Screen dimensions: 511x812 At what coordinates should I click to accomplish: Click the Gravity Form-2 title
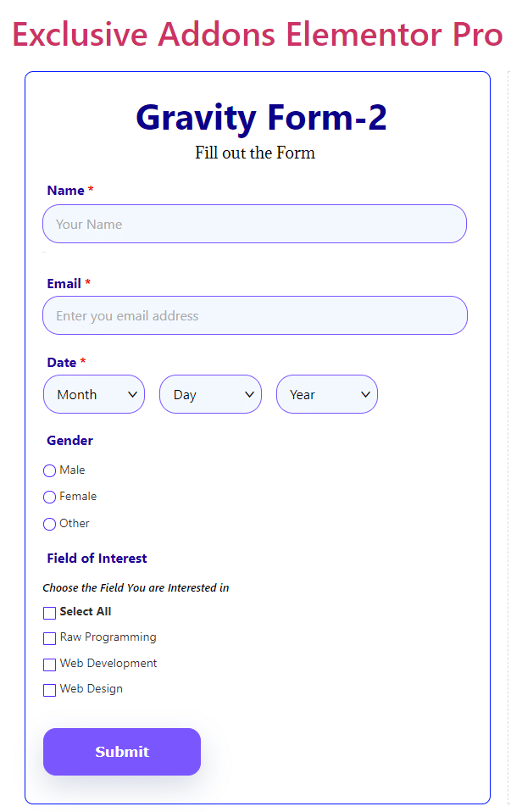(262, 118)
